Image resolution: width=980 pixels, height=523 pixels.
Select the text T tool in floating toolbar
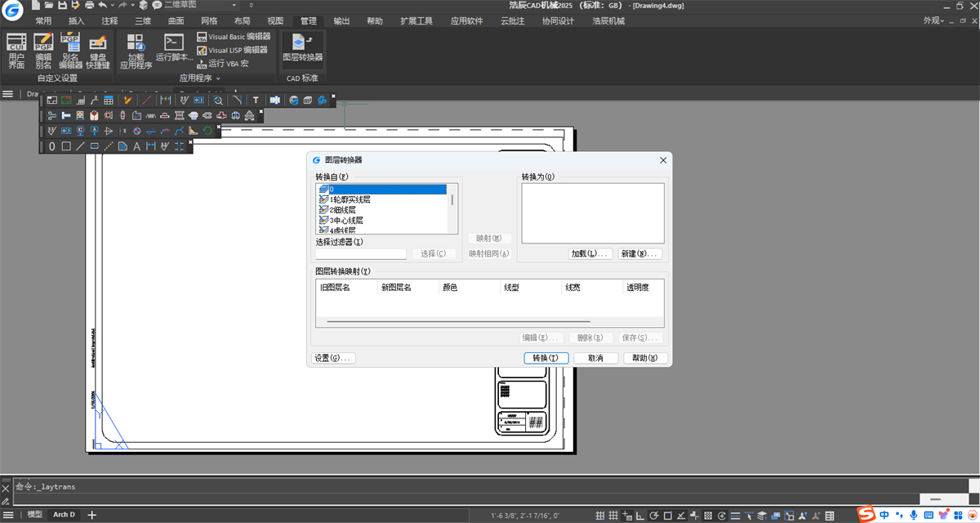click(256, 100)
